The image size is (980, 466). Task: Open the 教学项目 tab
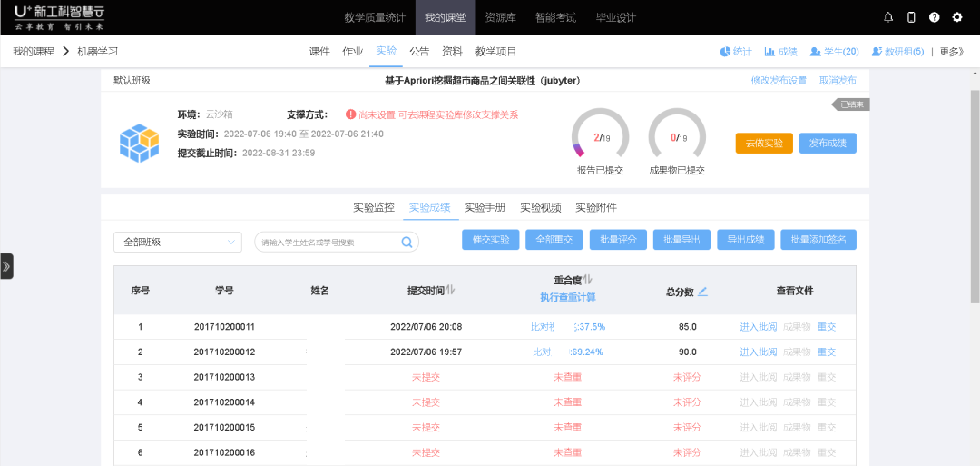495,52
